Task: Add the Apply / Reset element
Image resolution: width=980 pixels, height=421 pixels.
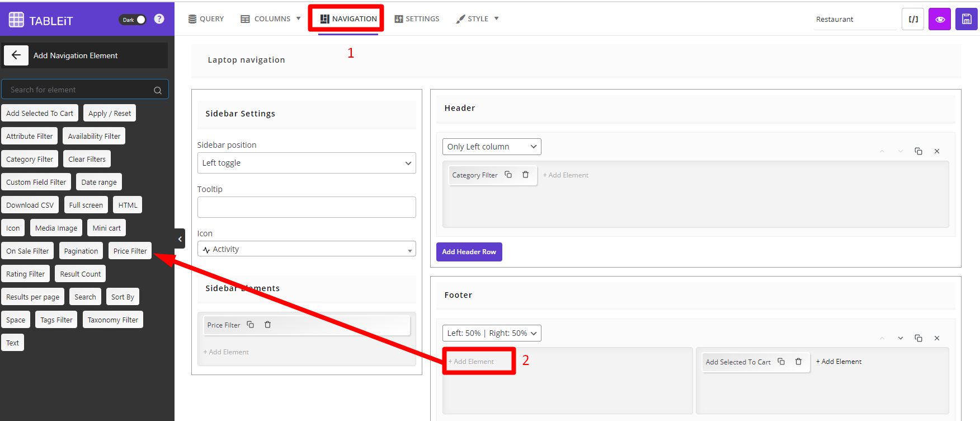Action: (x=110, y=113)
